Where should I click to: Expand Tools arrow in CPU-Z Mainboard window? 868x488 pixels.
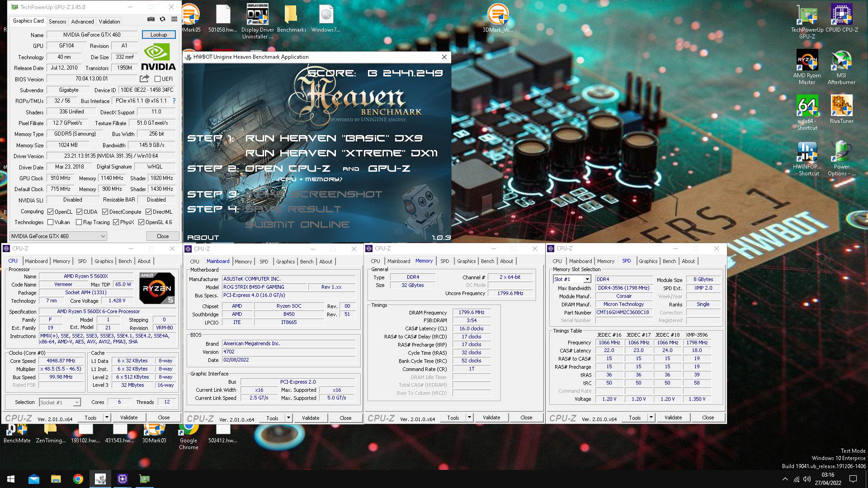(289, 418)
